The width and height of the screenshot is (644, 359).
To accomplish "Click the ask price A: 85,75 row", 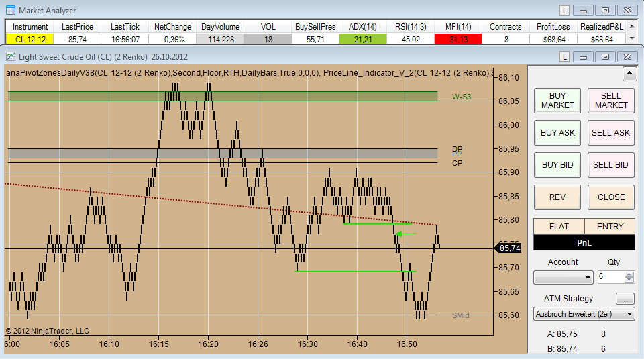I will [x=576, y=334].
